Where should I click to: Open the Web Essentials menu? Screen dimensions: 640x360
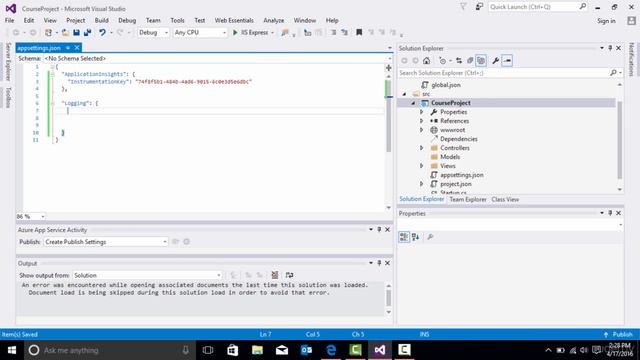coord(234,20)
